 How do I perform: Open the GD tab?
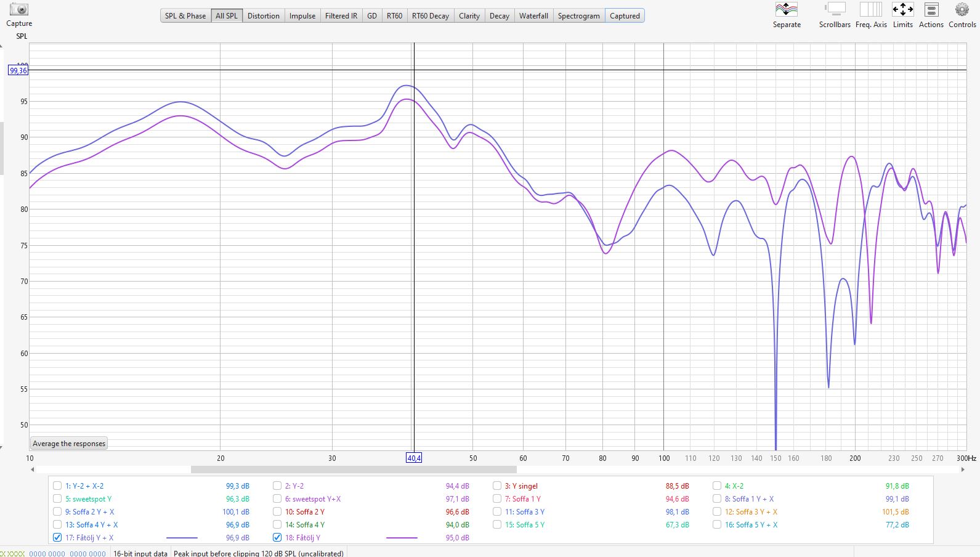coord(372,16)
